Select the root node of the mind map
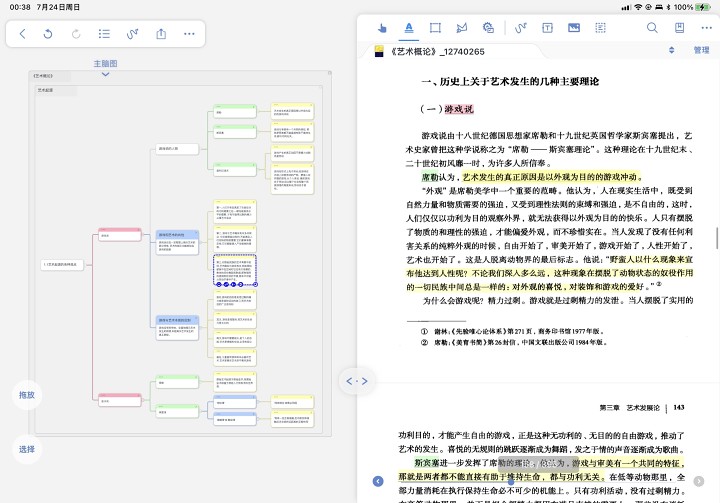Image resolution: width=720 pixels, height=503 pixels. (x=62, y=265)
